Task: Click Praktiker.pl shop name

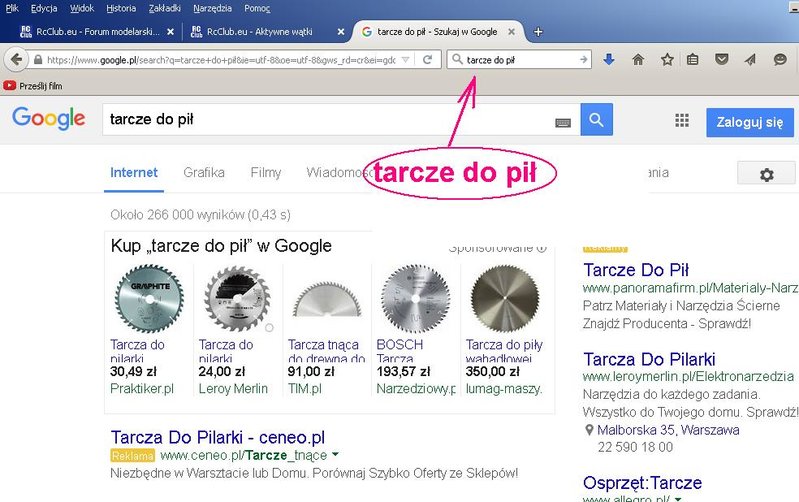Action: pyautogui.click(x=142, y=389)
